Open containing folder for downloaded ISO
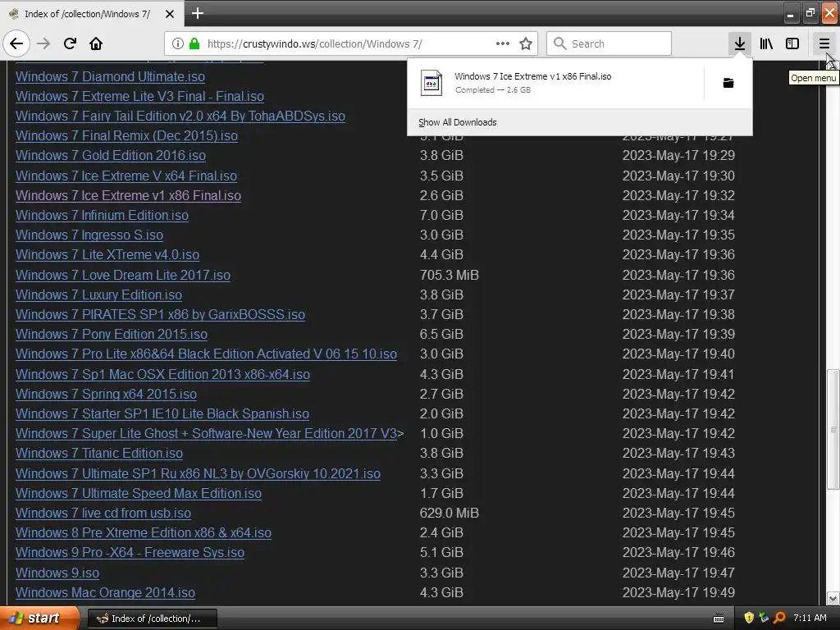The height and width of the screenshot is (630, 840). point(728,83)
